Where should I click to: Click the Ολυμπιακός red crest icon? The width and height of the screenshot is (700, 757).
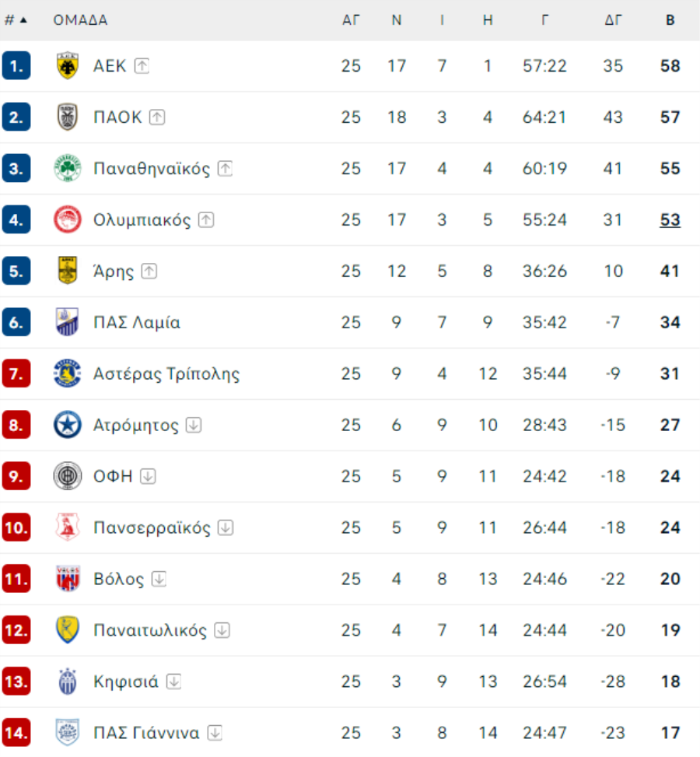pyautogui.click(x=68, y=220)
